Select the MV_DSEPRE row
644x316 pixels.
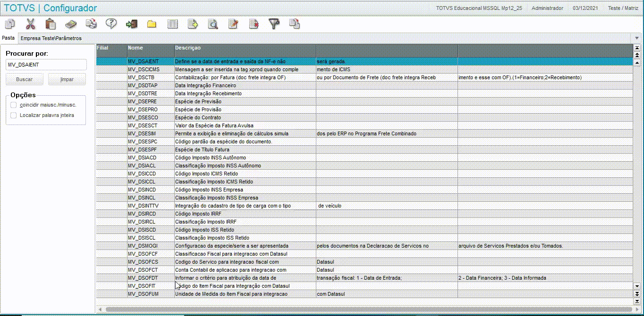364,101
